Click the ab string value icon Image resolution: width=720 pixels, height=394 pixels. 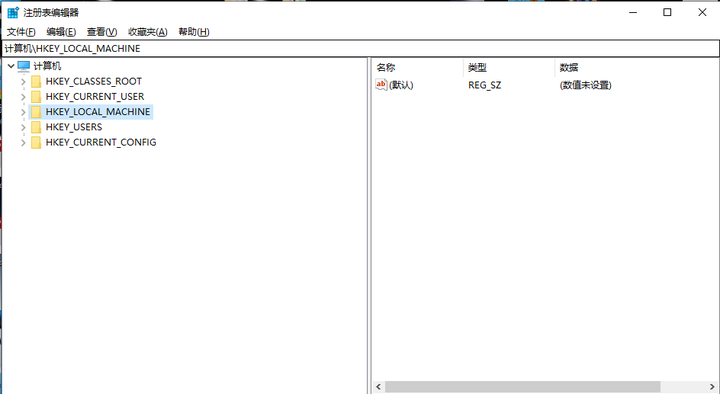381,84
